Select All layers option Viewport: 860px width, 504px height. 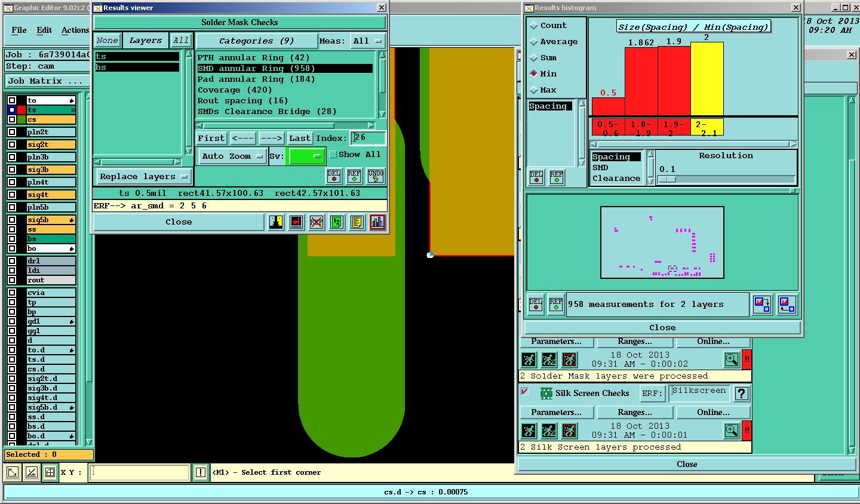(181, 41)
